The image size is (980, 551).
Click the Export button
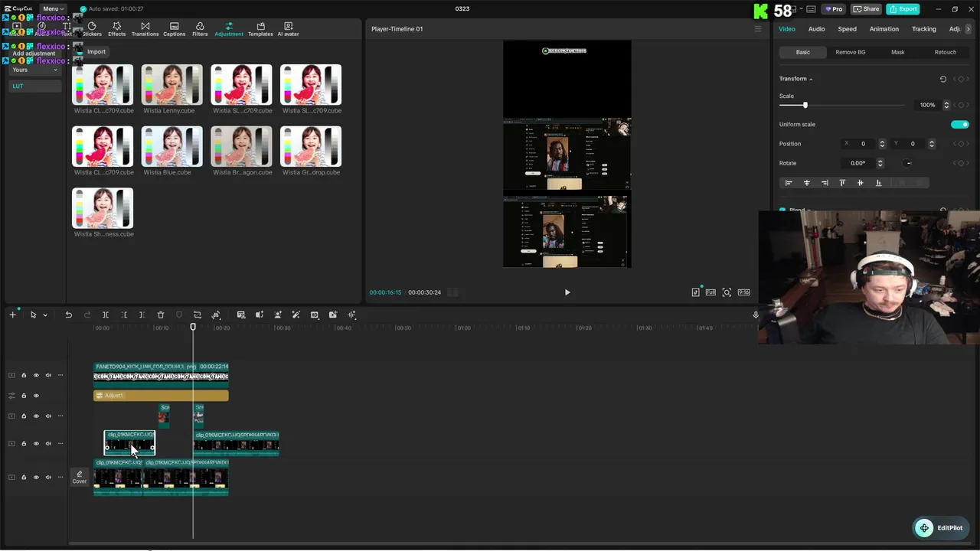coord(903,9)
